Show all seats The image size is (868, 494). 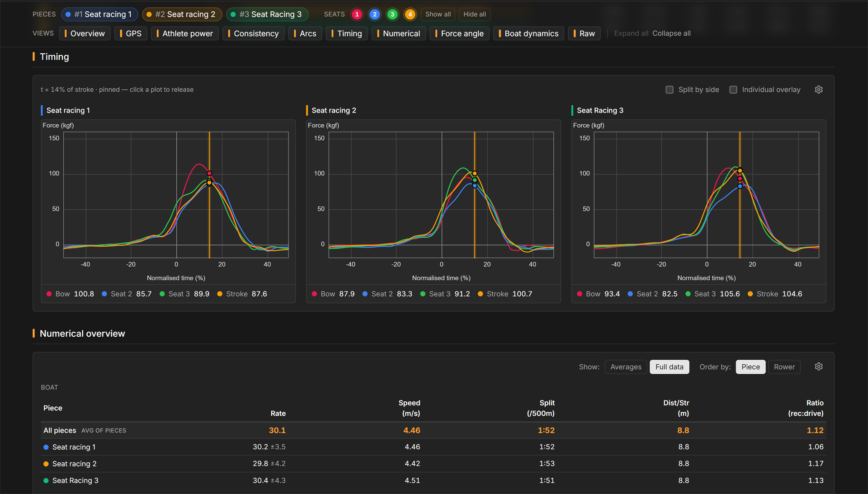(x=438, y=14)
